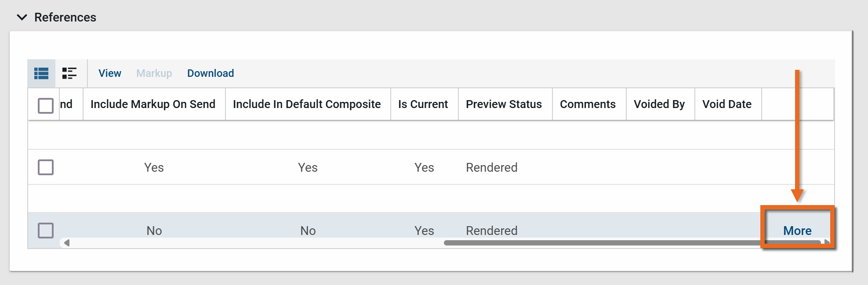Switch to the grouped detail view icon
Viewport: 868px width, 285px height.
(69, 73)
